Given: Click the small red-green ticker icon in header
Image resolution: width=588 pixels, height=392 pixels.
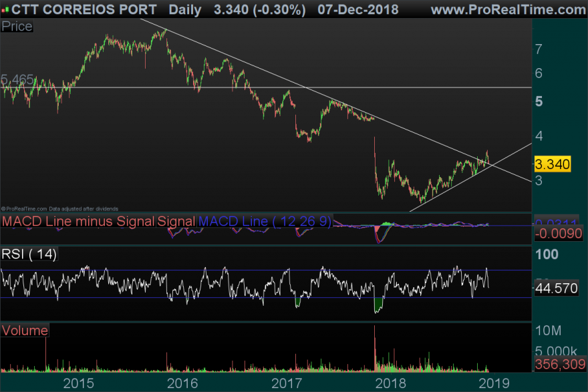Looking at the screenshot, I should 5,10.
